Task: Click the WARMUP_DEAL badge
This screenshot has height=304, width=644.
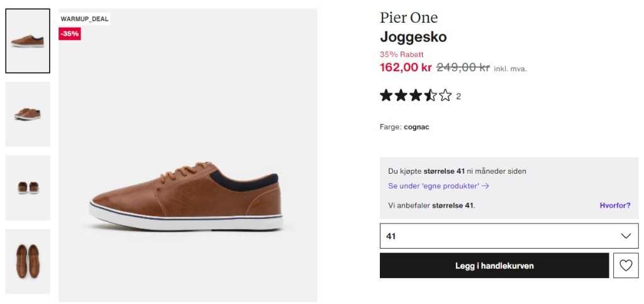Action: (x=85, y=19)
